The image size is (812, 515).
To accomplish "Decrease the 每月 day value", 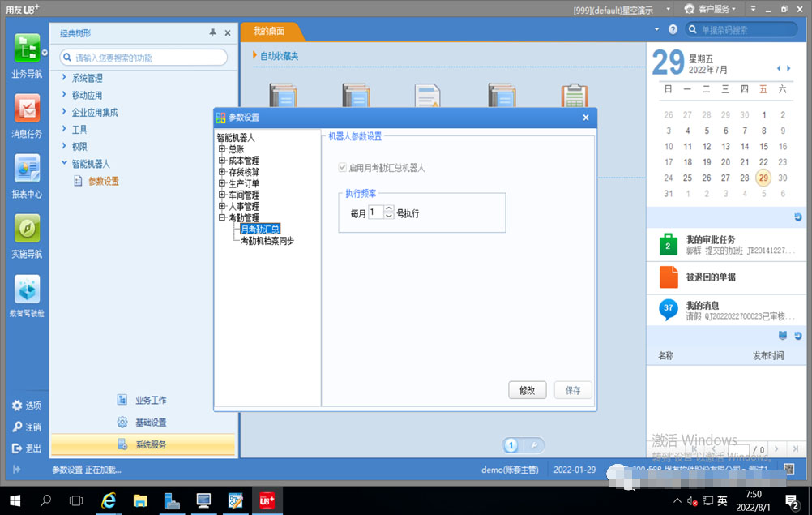I will 389,216.
